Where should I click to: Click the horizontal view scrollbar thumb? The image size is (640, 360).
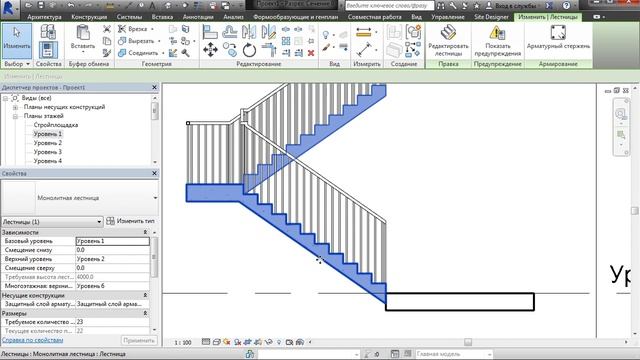[x=468, y=342]
